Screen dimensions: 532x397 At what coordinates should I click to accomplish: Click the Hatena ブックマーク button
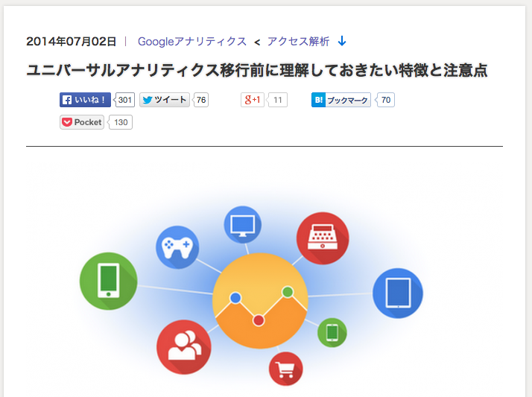[x=341, y=100]
